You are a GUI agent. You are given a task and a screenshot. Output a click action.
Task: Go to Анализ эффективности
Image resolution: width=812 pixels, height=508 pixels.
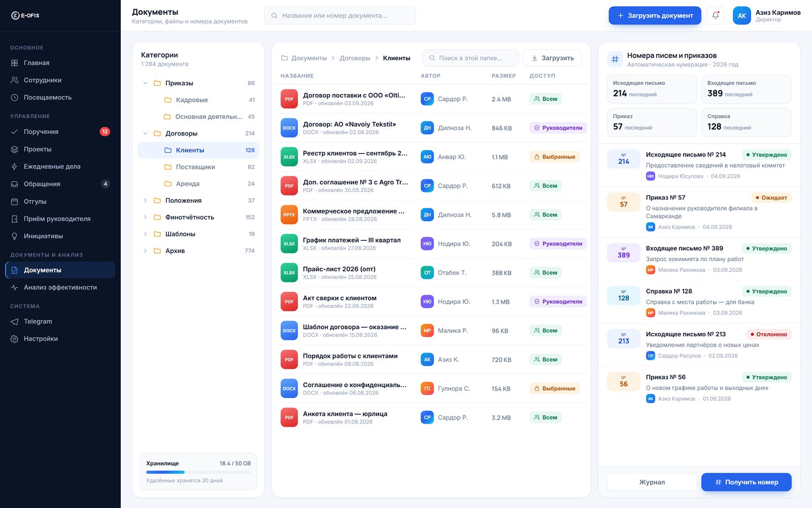pos(60,288)
